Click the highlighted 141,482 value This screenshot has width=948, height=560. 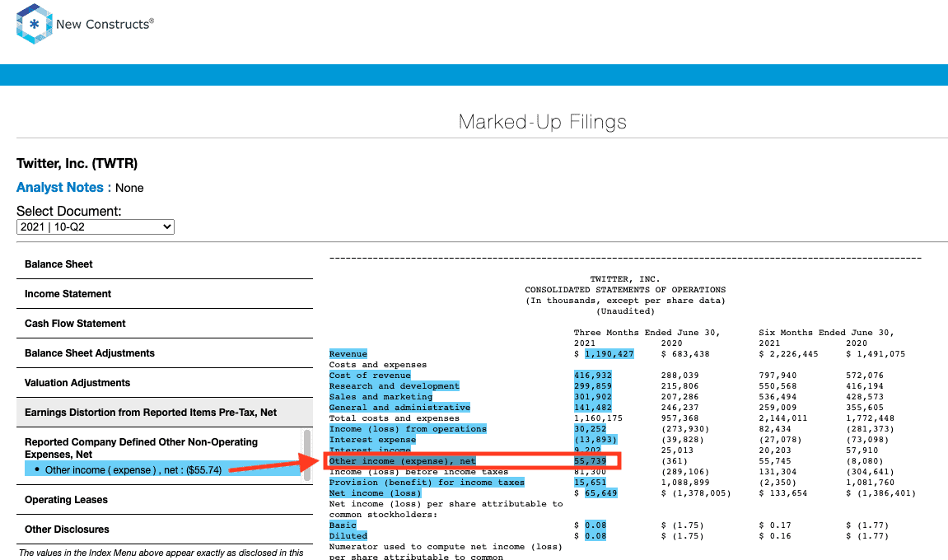(592, 408)
